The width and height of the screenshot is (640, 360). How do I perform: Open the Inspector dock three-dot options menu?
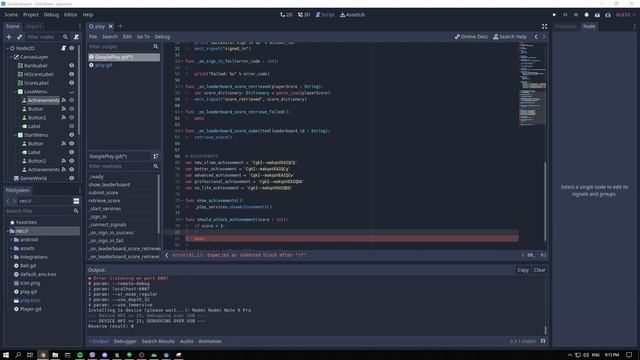[634, 26]
